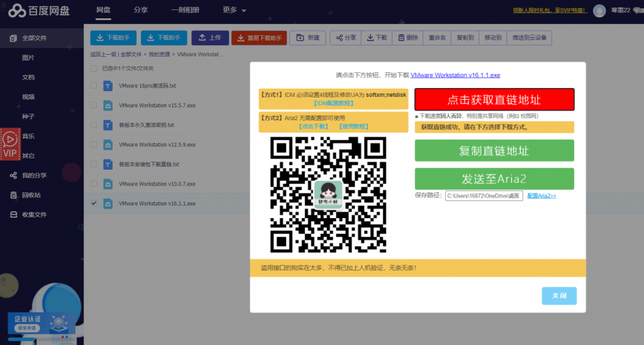Check the box for VMware Workstation v12.5.9.exe
Screen dimensions: 644x345
pyautogui.click(x=94, y=145)
